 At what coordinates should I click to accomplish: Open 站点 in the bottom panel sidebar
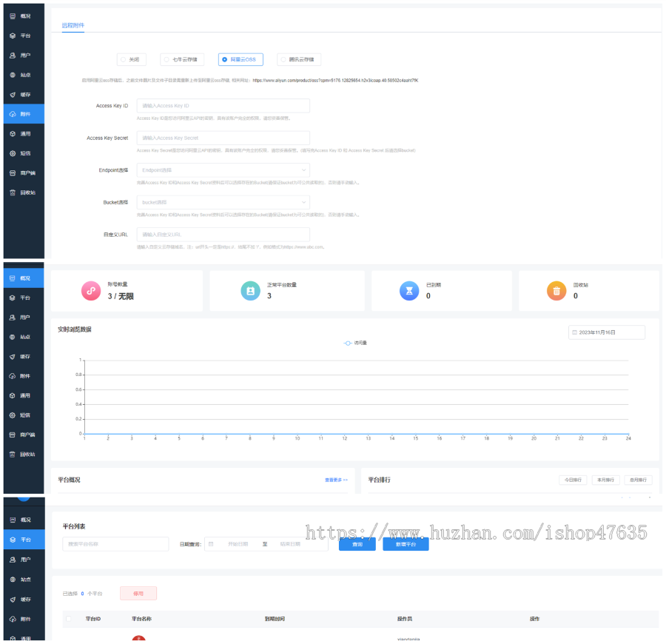tap(24, 580)
